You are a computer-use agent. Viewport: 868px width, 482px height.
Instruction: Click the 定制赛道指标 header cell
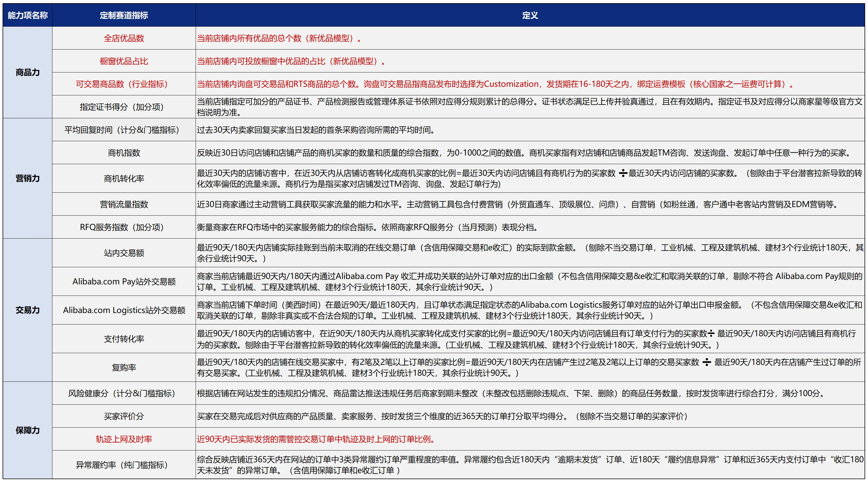point(124,15)
